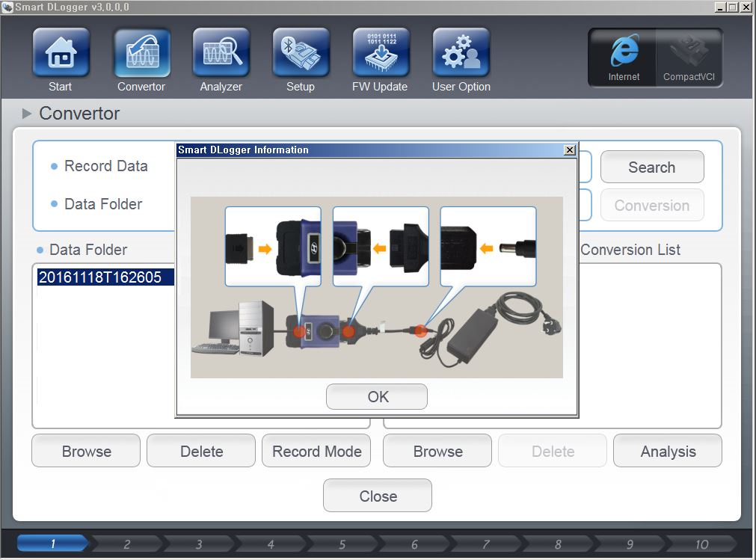This screenshot has width=756, height=560.
Task: Go to step 10 in progress bar
Action: coord(701,544)
